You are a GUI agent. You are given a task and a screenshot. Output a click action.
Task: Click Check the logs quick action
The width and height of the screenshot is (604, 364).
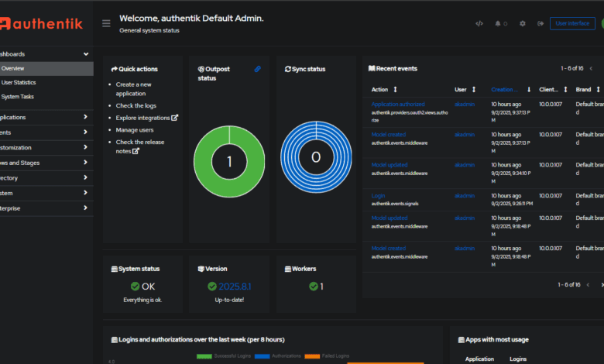click(x=136, y=105)
